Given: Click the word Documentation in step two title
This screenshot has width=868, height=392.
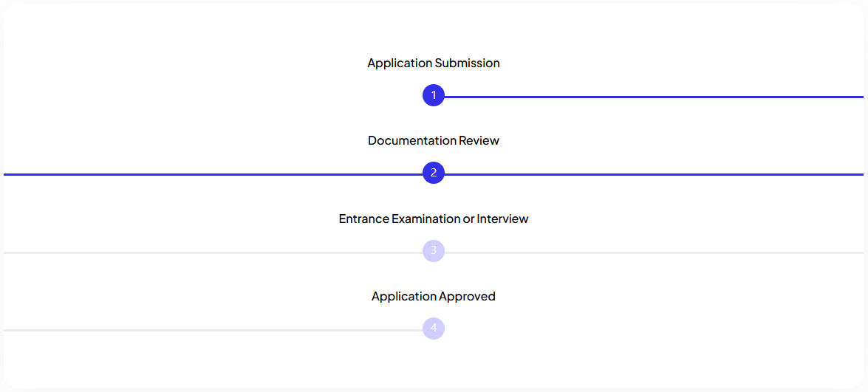Looking at the screenshot, I should click(x=408, y=140).
